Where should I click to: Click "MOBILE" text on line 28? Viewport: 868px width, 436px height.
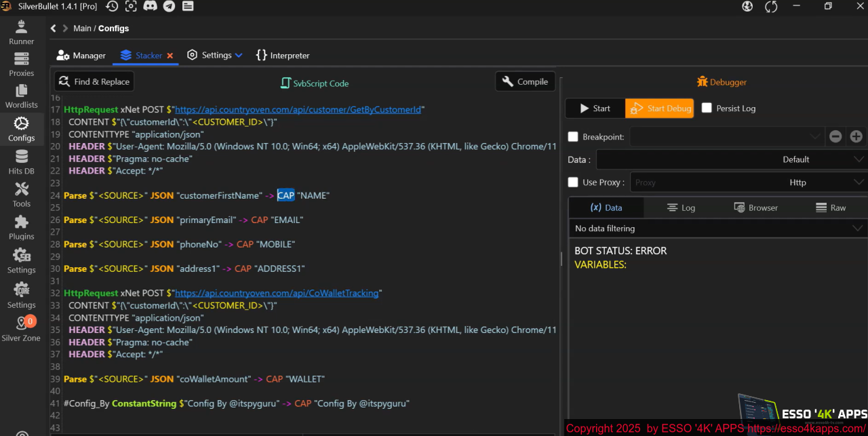coord(276,244)
